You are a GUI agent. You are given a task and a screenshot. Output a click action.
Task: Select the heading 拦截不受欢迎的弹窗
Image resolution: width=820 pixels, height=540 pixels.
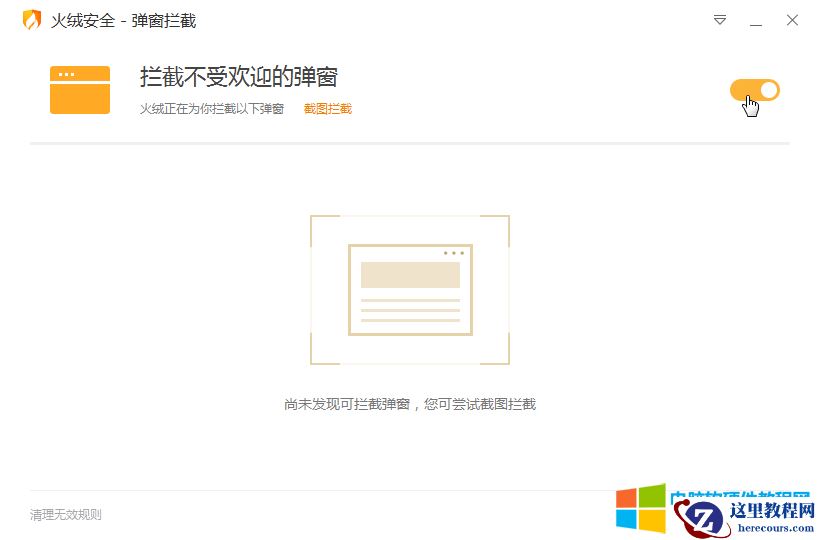point(239,77)
